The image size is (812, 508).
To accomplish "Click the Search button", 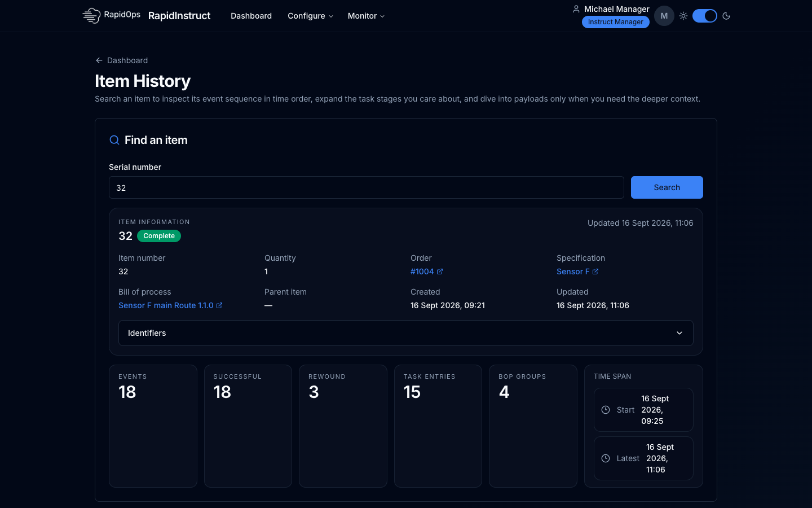I will pos(667,187).
